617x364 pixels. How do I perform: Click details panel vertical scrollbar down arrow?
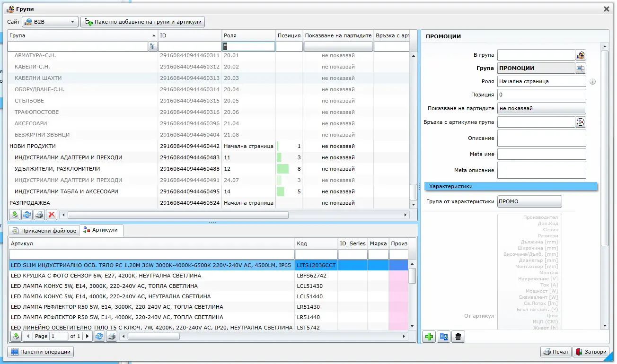coord(604,326)
